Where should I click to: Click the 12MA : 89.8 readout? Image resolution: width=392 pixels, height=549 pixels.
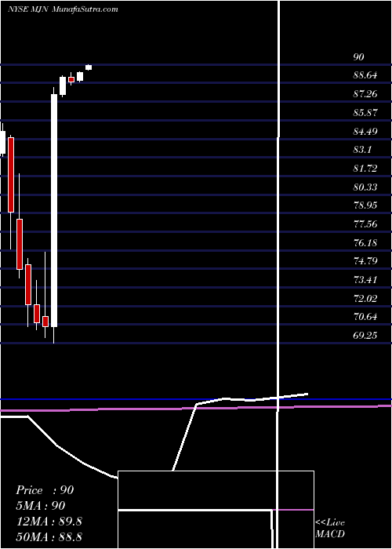click(49, 522)
